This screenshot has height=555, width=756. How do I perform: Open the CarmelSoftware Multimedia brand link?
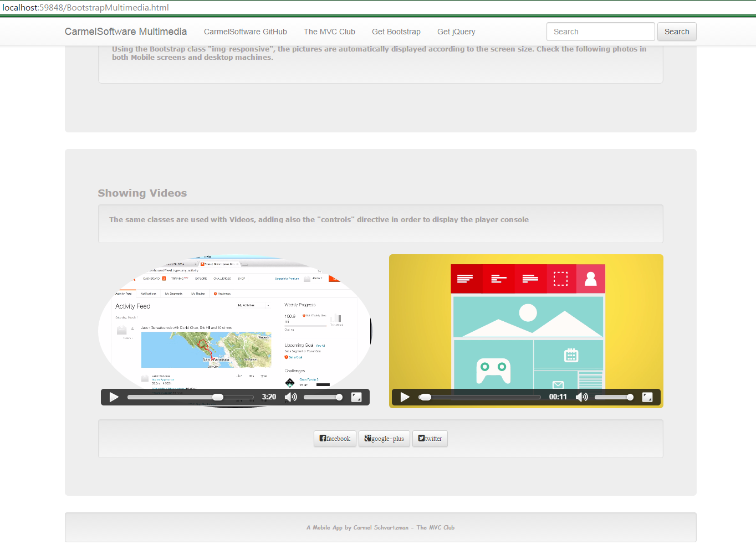(126, 32)
